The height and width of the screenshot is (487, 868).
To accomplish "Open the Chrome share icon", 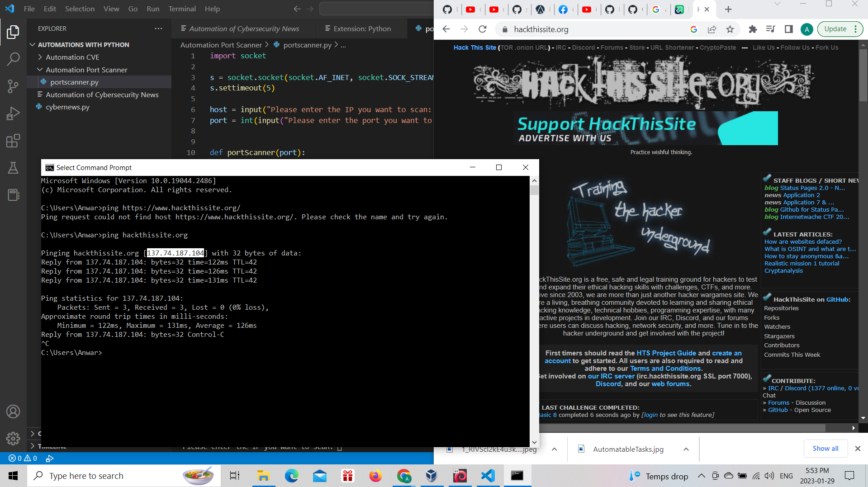I will pyautogui.click(x=712, y=29).
